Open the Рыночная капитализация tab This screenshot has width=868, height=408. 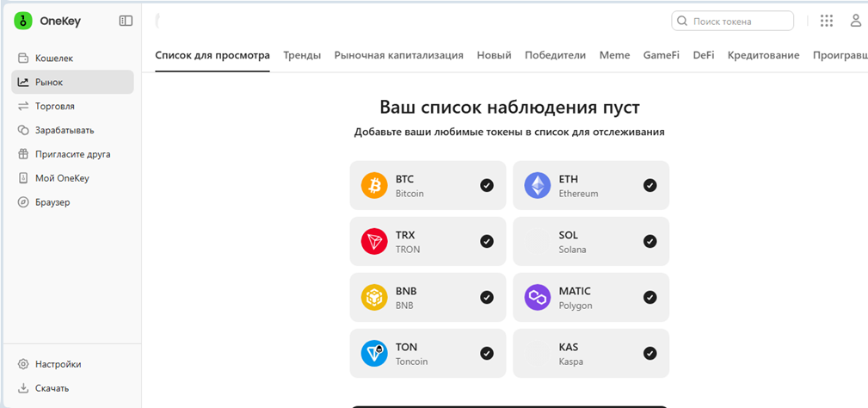click(398, 55)
